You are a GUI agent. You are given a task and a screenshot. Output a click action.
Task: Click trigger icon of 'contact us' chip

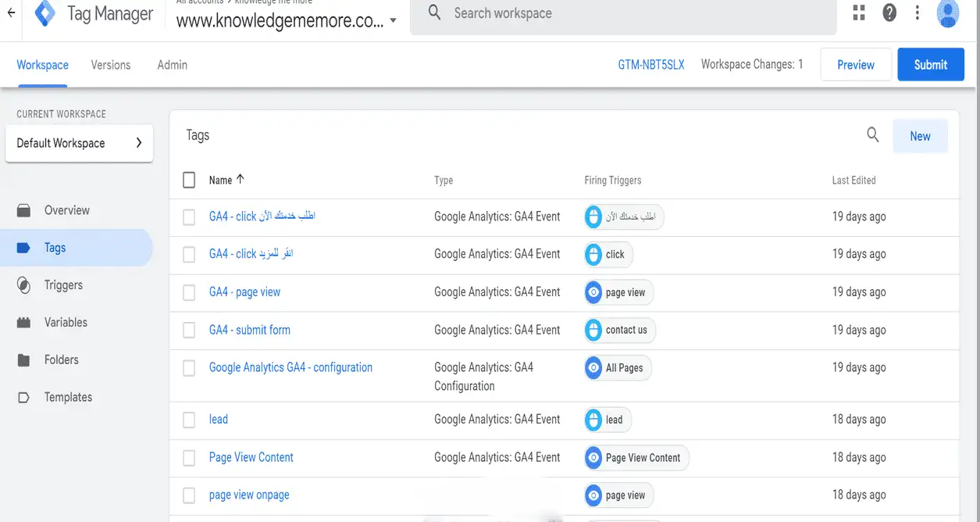pos(593,330)
